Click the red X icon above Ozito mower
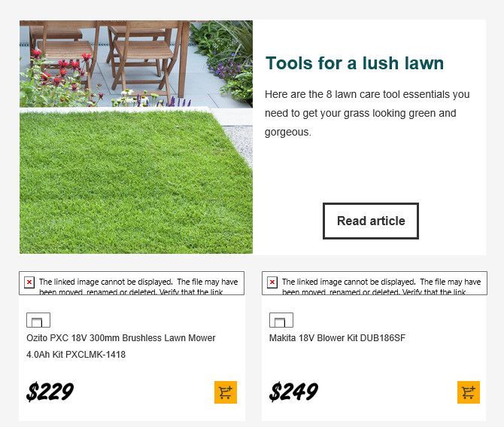 coord(29,282)
